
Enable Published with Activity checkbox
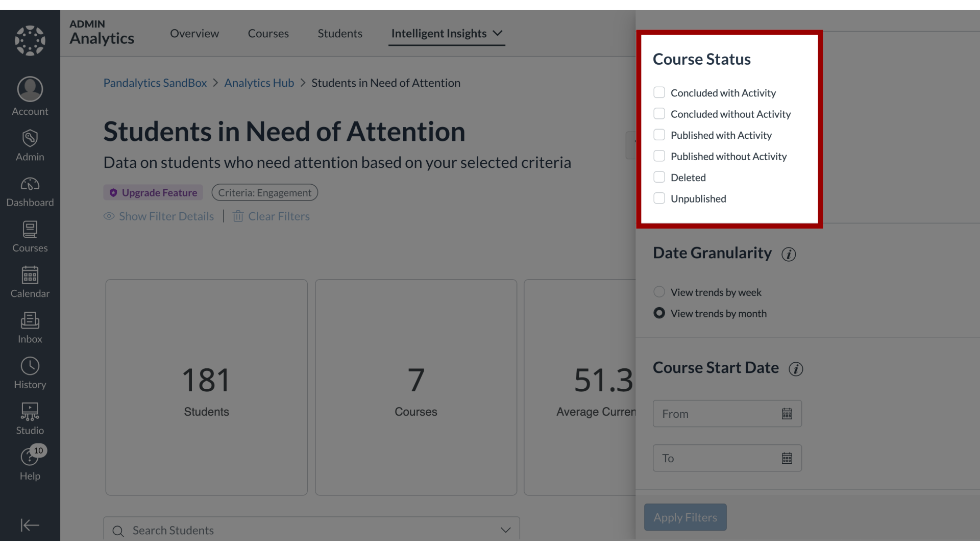[659, 135]
